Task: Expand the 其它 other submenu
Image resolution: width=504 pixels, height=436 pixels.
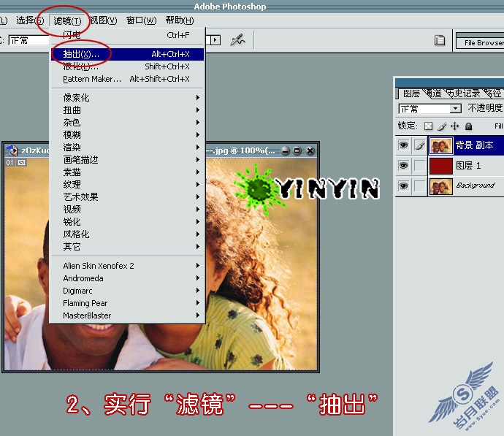Action: [x=127, y=247]
